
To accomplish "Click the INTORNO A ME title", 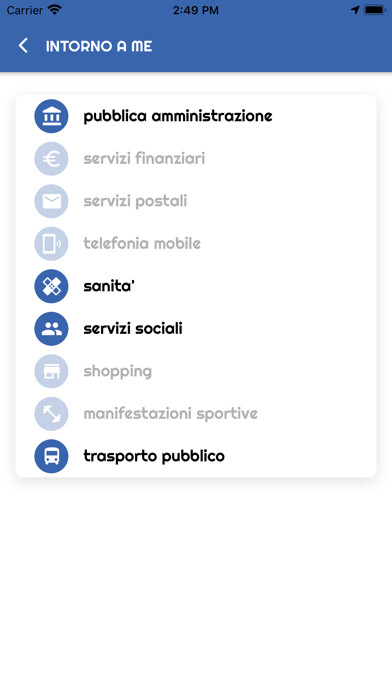I will (x=99, y=46).
